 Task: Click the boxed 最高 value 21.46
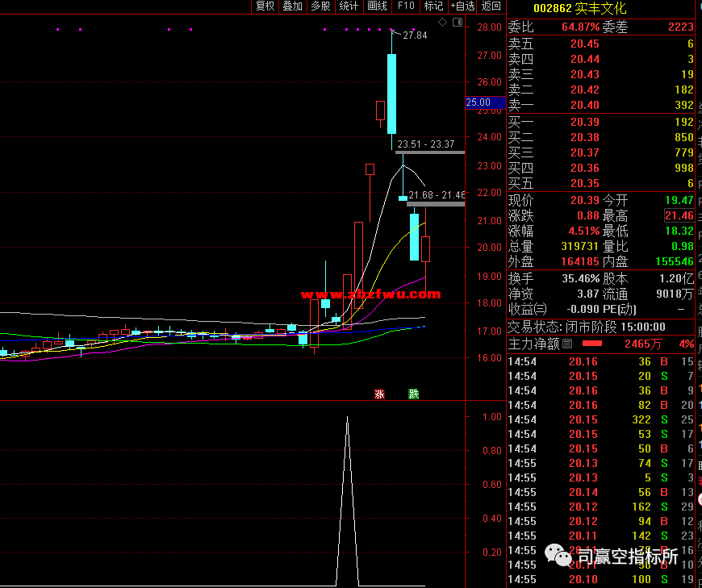tap(679, 215)
